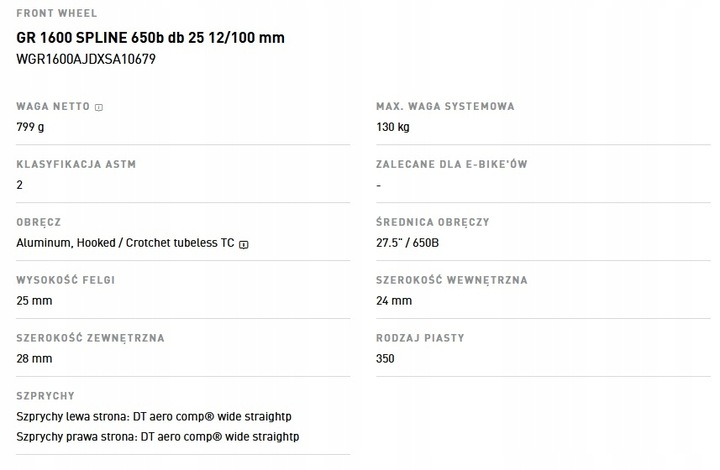Click the 27.5" / 650B rim diameter

tap(407, 243)
